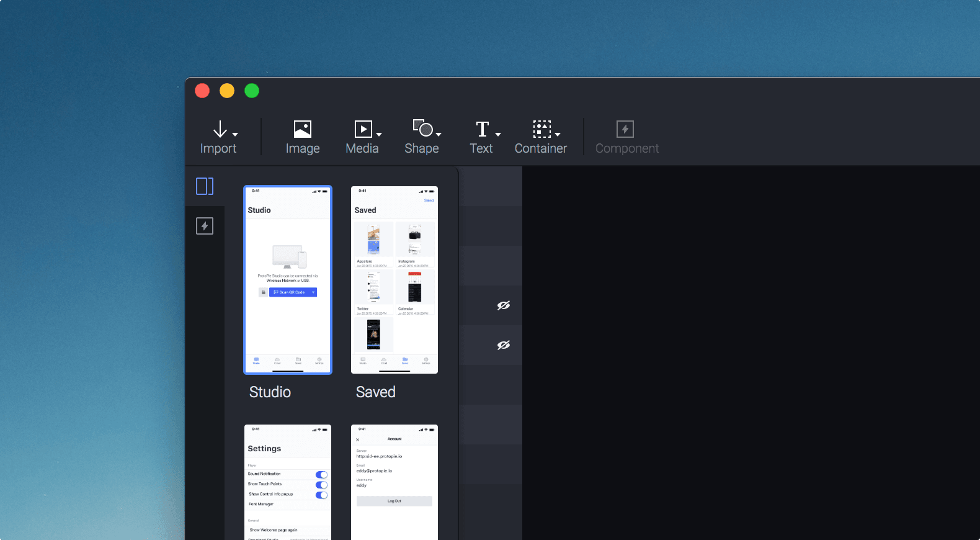Show the scenes panel from the sidebar
This screenshot has height=540, width=980.
[205, 186]
